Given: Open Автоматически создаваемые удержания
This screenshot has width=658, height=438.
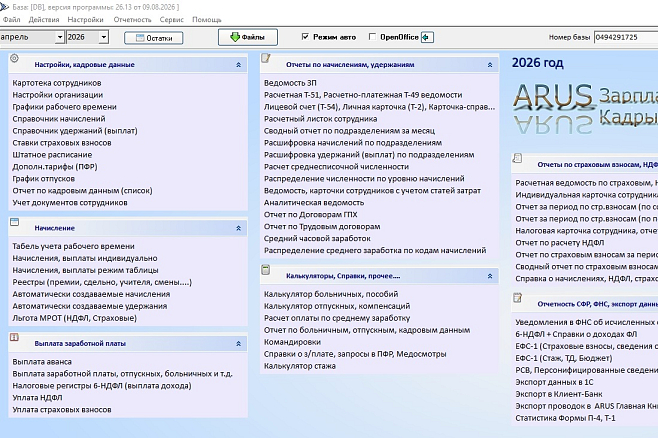Looking at the screenshot, I should click(x=89, y=306).
